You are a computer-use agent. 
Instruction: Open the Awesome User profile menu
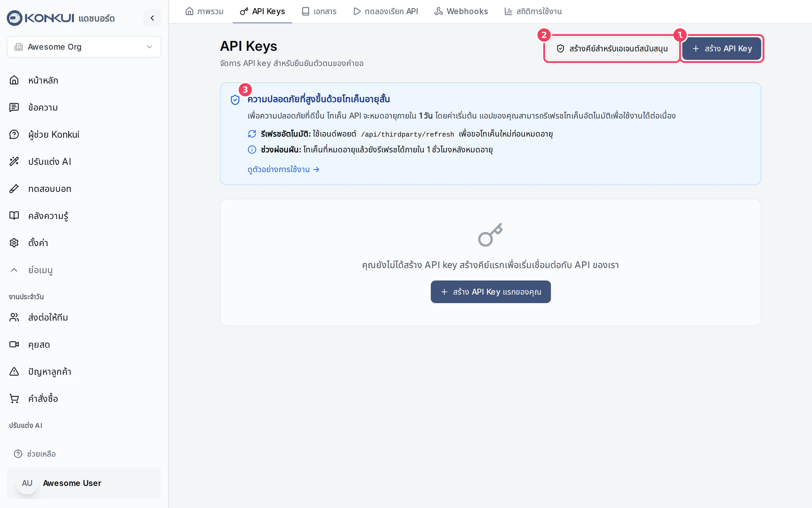[84, 483]
